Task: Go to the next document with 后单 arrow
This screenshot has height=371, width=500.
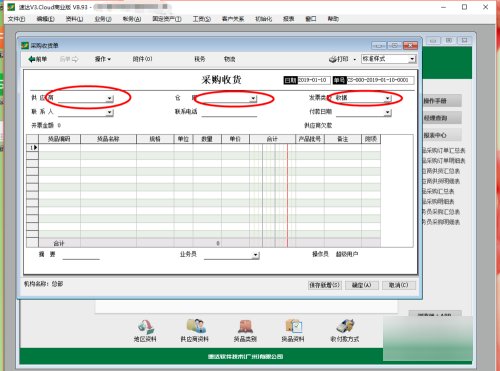Action: [x=69, y=59]
